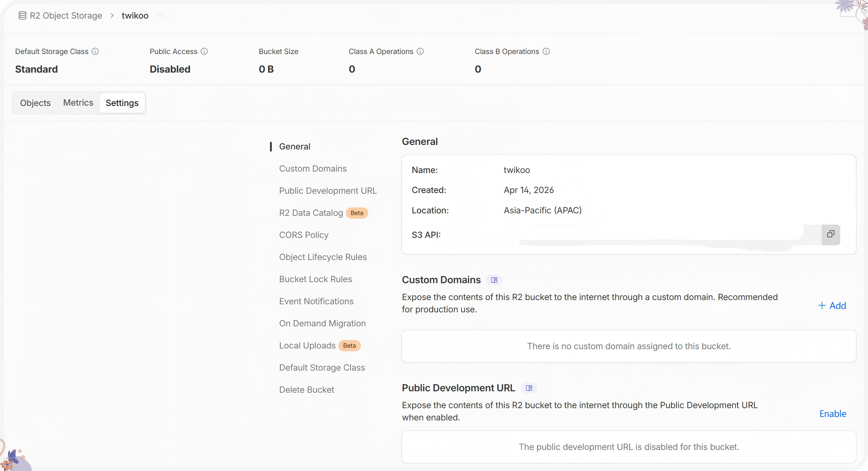Enable the Public Development URL
The image size is (868, 471).
(833, 414)
